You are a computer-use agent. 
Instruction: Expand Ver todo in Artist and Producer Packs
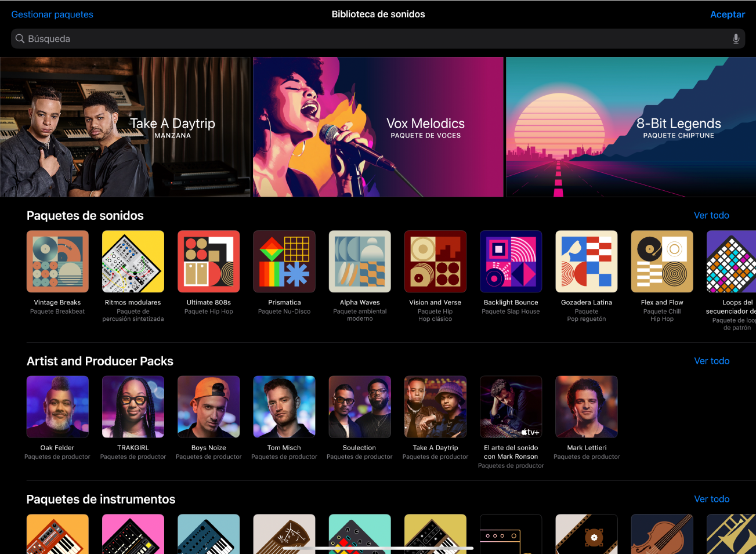click(x=711, y=361)
